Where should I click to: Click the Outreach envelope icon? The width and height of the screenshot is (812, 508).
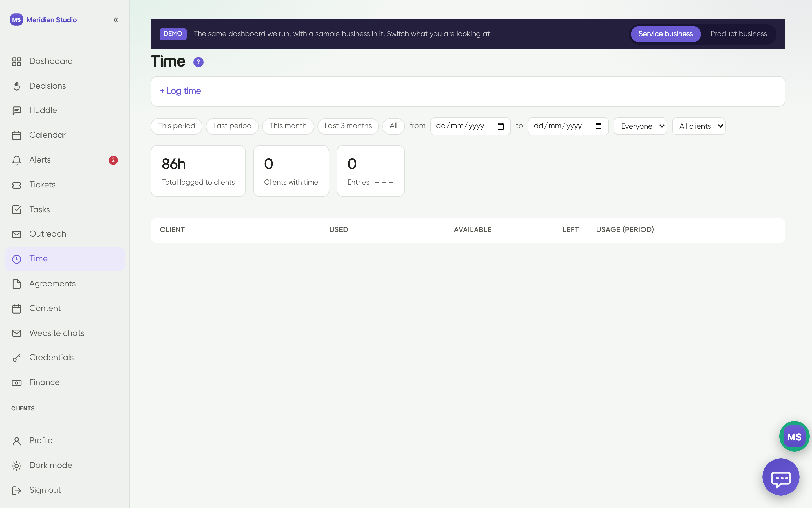point(16,234)
